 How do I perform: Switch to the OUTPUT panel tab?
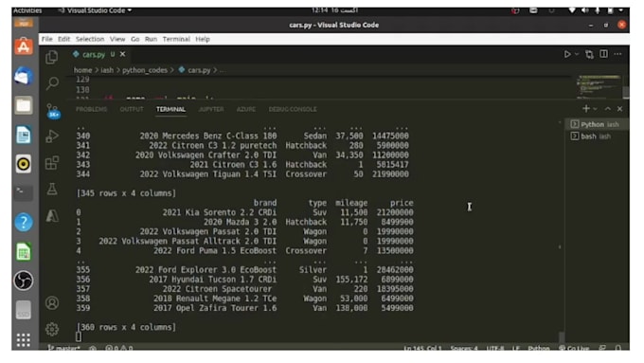point(132,109)
